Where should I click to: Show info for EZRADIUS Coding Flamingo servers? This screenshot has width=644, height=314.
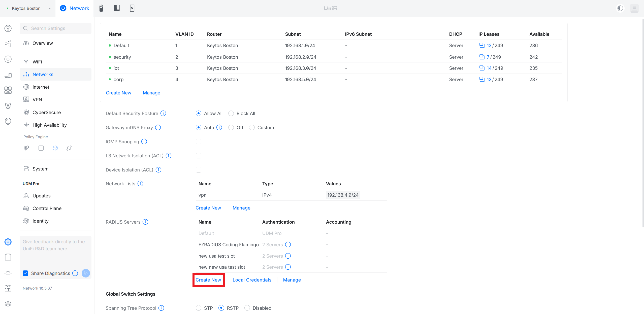pos(288,245)
